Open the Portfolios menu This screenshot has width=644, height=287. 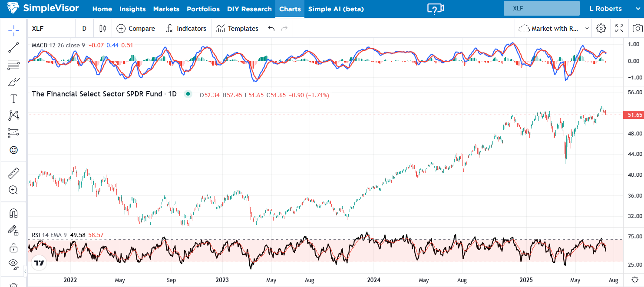[x=203, y=9]
